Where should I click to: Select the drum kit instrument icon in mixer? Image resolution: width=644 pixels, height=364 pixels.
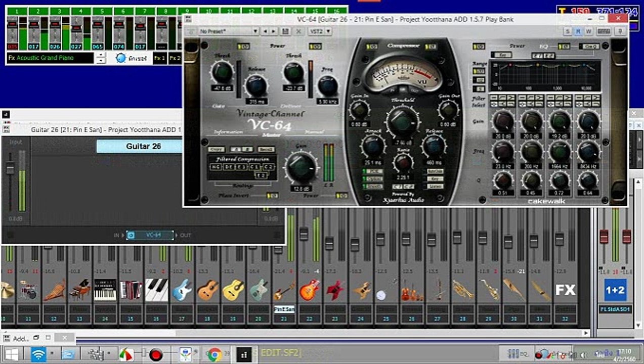[x=29, y=290]
